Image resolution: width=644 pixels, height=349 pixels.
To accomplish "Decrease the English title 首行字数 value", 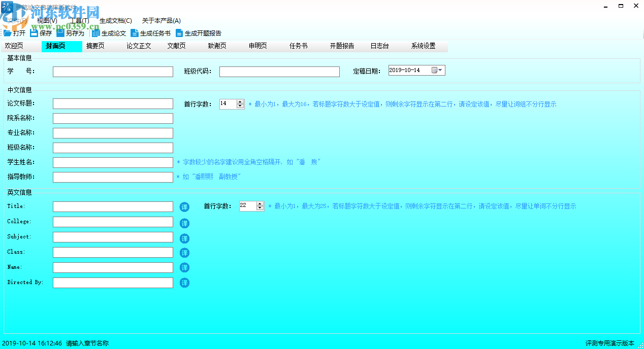I will (260, 208).
